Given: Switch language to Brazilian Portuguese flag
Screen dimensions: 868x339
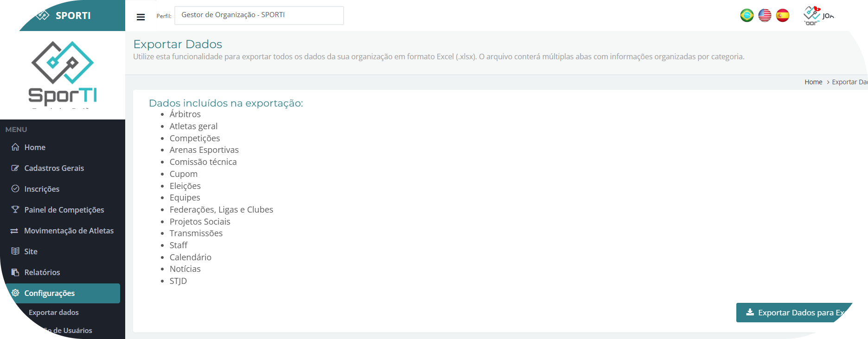Looking at the screenshot, I should coord(747,15).
